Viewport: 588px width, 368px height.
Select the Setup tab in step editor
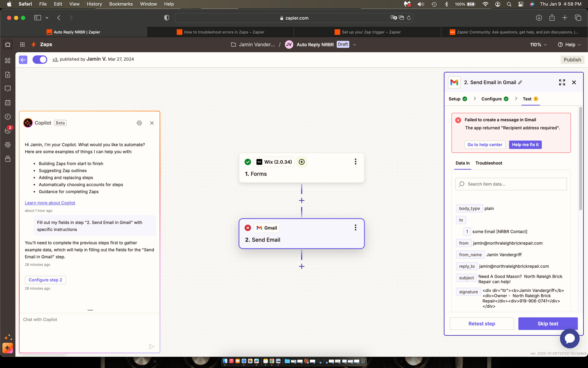(458, 99)
